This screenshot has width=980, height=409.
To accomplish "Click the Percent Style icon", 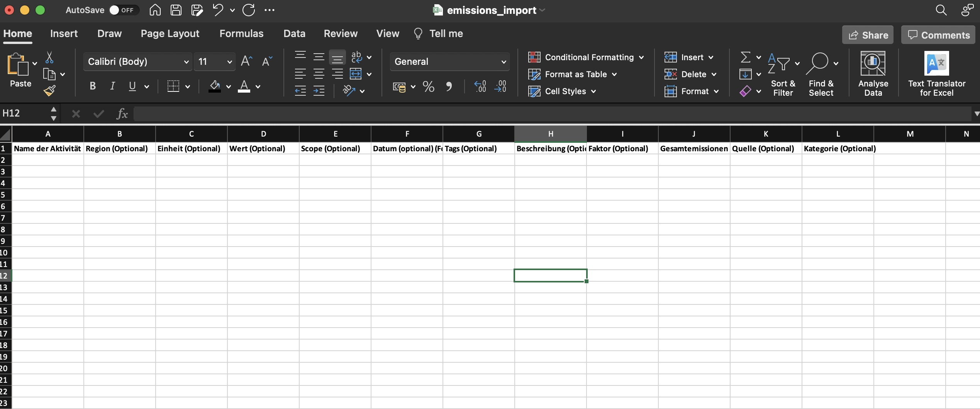I will (428, 86).
